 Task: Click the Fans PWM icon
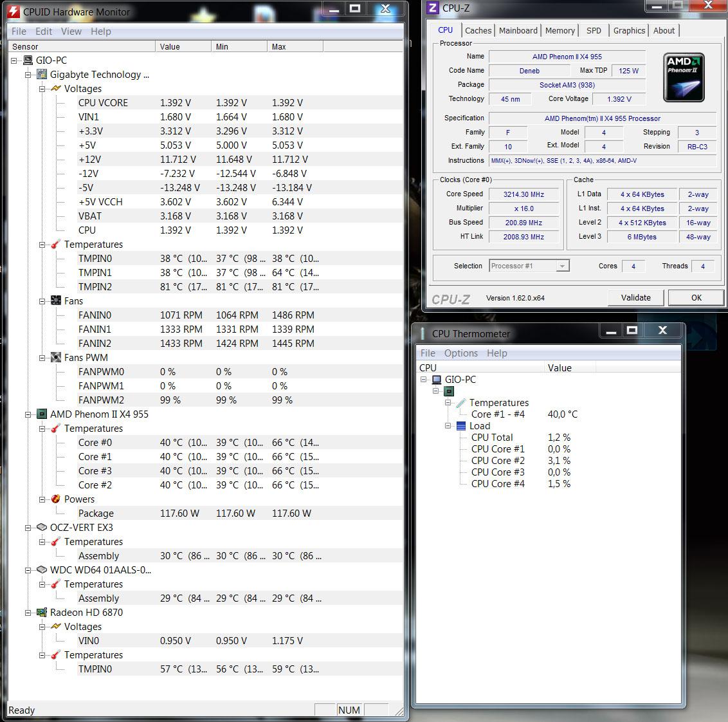click(56, 357)
